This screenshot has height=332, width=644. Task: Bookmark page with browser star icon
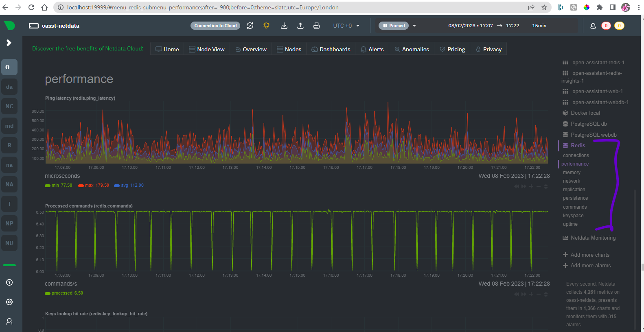(x=544, y=7)
